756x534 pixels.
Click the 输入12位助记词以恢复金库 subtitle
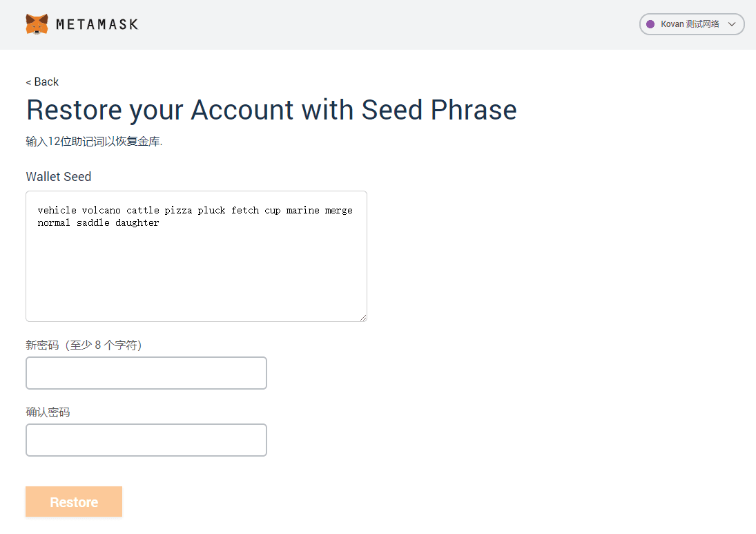94,142
